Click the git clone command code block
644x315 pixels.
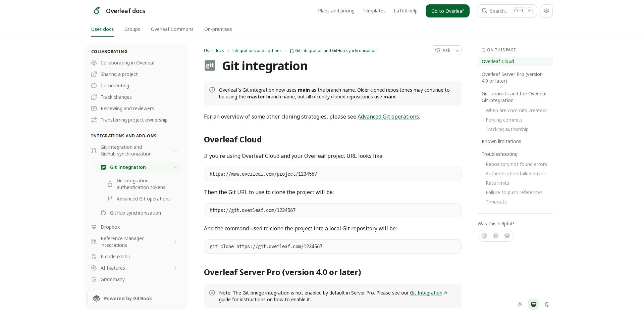(x=332, y=246)
